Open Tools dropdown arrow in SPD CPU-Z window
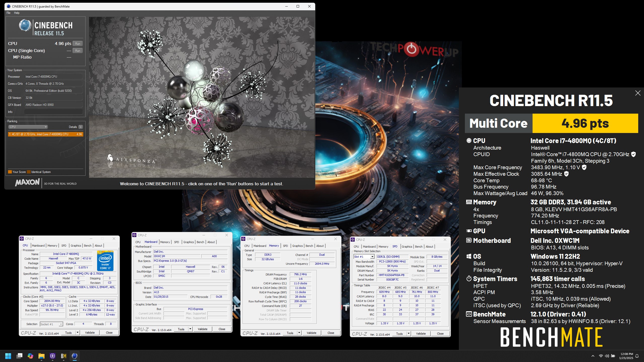 point(409,334)
